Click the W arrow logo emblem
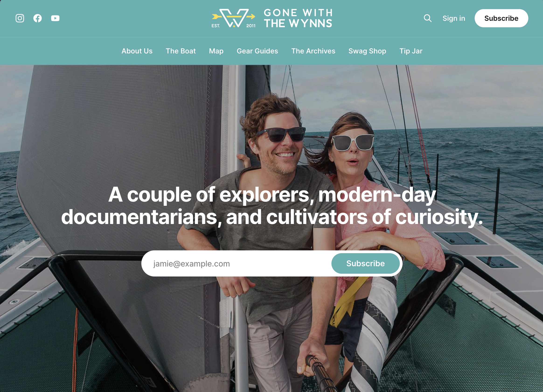 coord(233,18)
